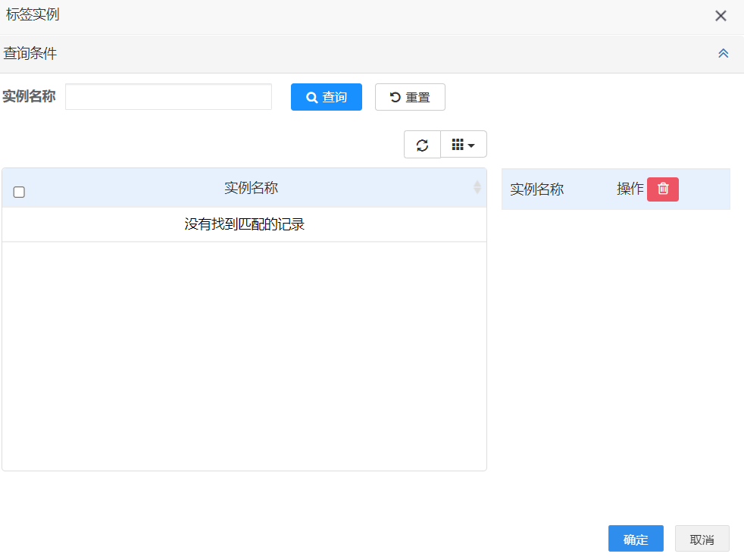The width and height of the screenshot is (744, 560).
Task: Collapse the 查询条件 panel with double chevron
Action: point(723,54)
